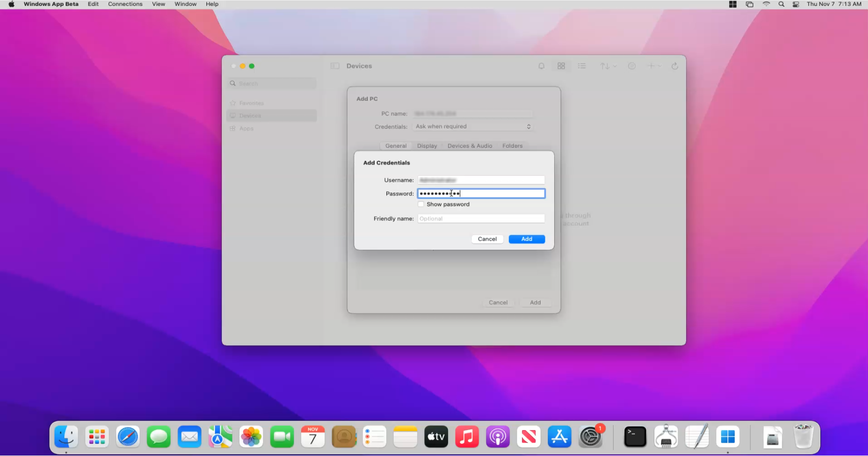Open the Connections menu
This screenshot has width=868, height=456.
(x=125, y=4)
